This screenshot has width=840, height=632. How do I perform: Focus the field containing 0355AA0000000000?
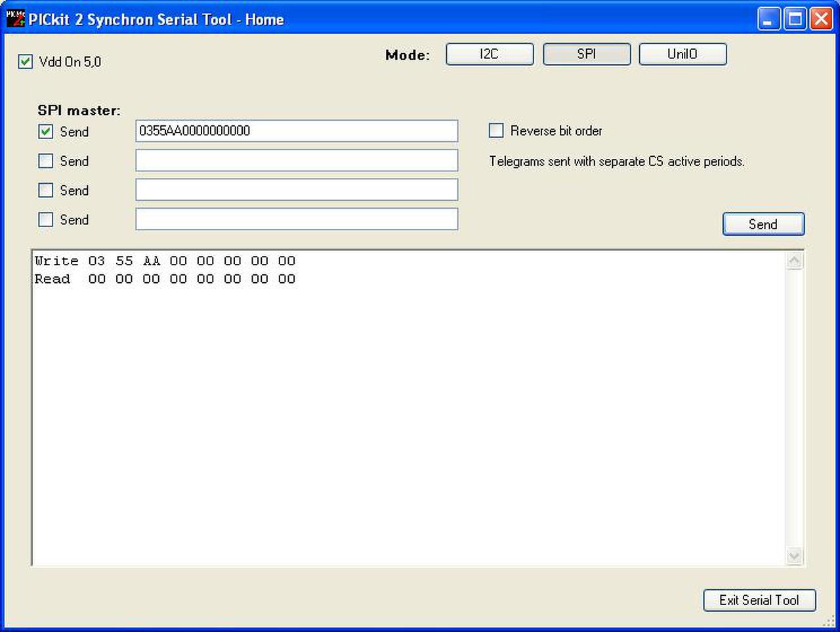pyautogui.click(x=297, y=131)
